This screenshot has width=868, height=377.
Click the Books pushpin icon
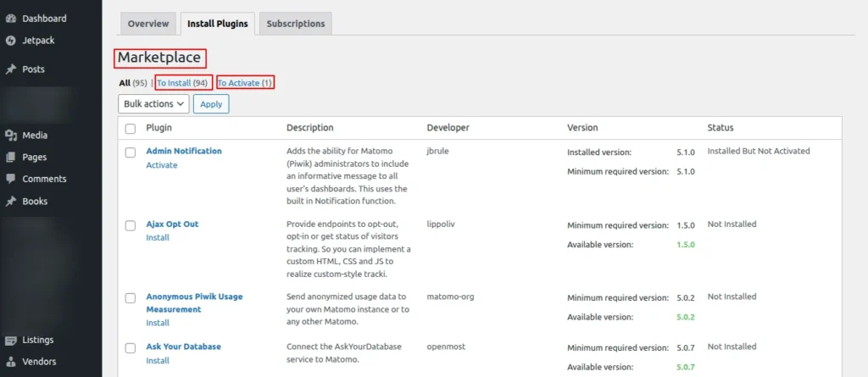point(10,202)
